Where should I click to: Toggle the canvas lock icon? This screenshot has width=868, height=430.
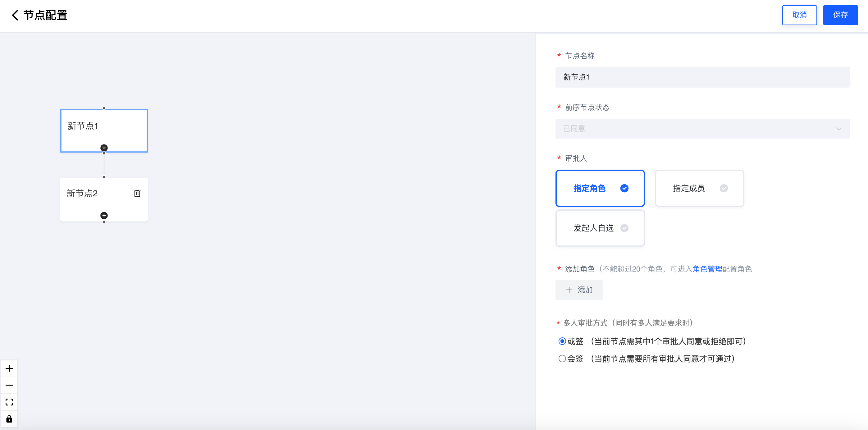tap(9, 419)
